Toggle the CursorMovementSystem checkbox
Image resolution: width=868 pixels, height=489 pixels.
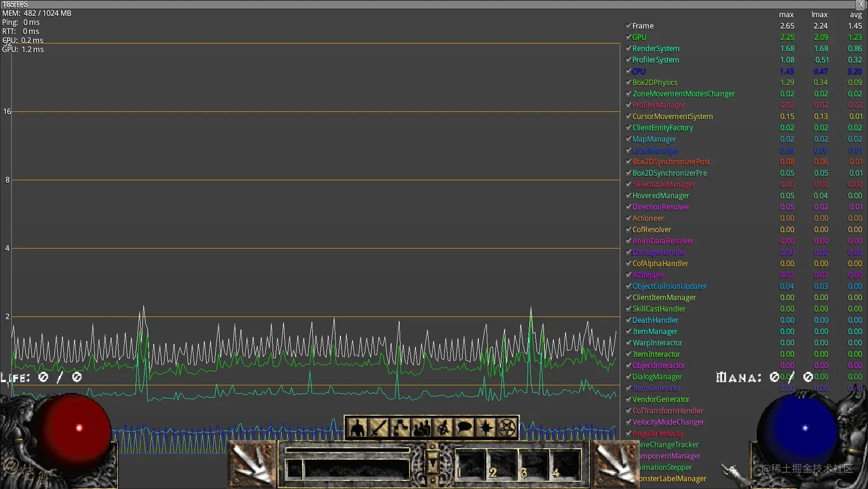tap(629, 116)
